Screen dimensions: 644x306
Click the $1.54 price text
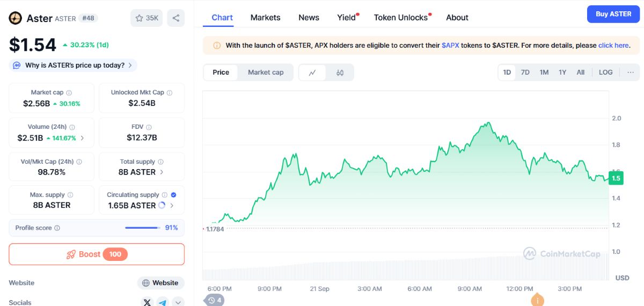[x=32, y=45]
